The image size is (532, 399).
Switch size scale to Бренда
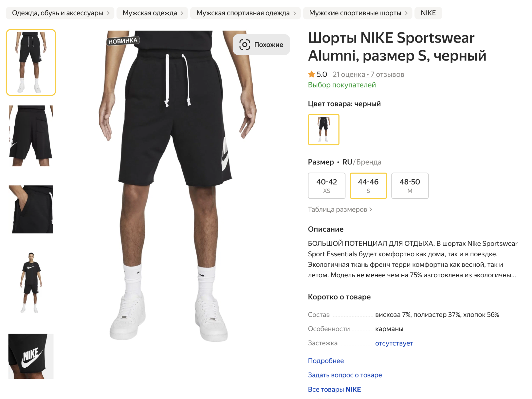tap(369, 162)
